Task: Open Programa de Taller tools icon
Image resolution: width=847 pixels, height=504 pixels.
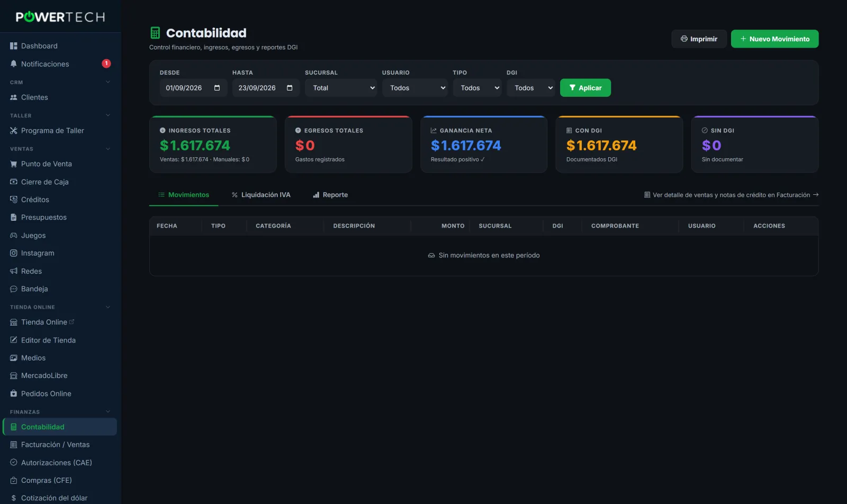Action: (x=14, y=130)
